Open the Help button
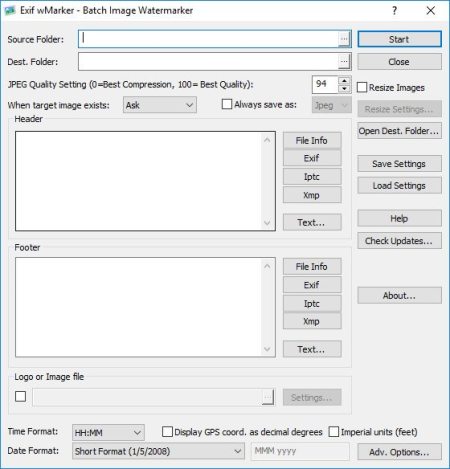Screen dimensions: 450x469 [x=399, y=218]
